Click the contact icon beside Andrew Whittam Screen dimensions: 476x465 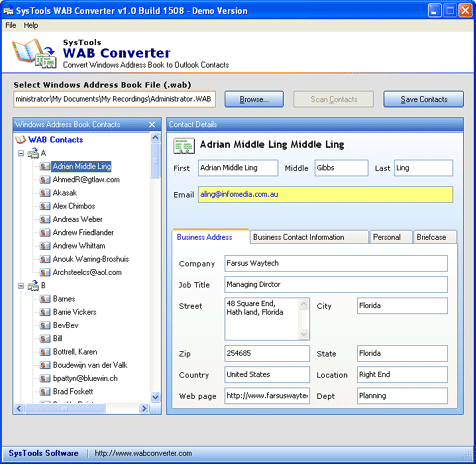click(45, 246)
